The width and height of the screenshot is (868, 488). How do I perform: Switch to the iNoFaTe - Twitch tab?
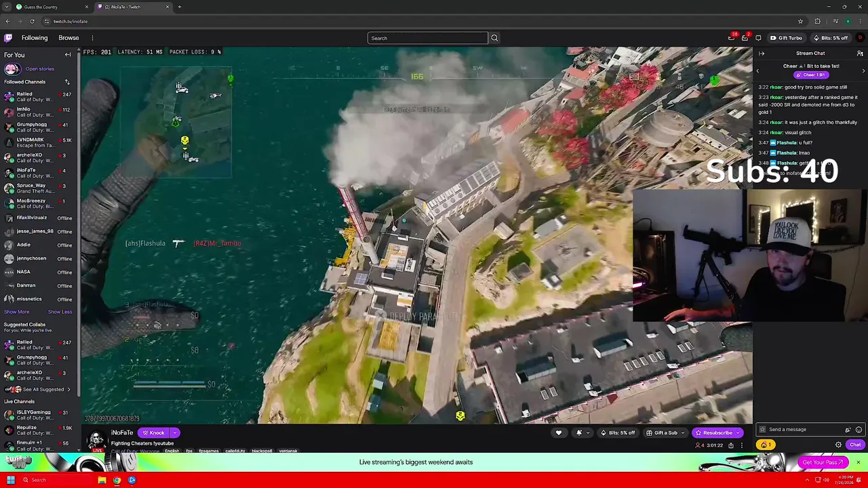point(132,7)
